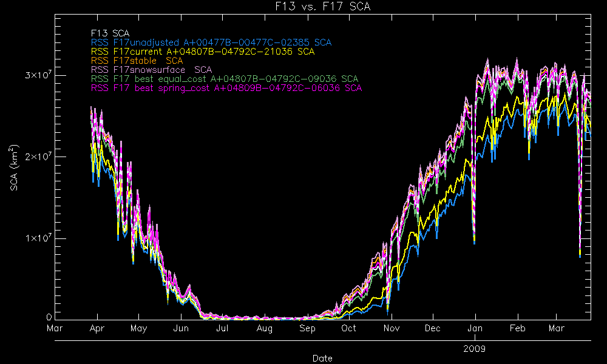Select the magenta F17 best spring_cost legend entry
Viewport: 607px width, 364px height.
tap(226, 88)
